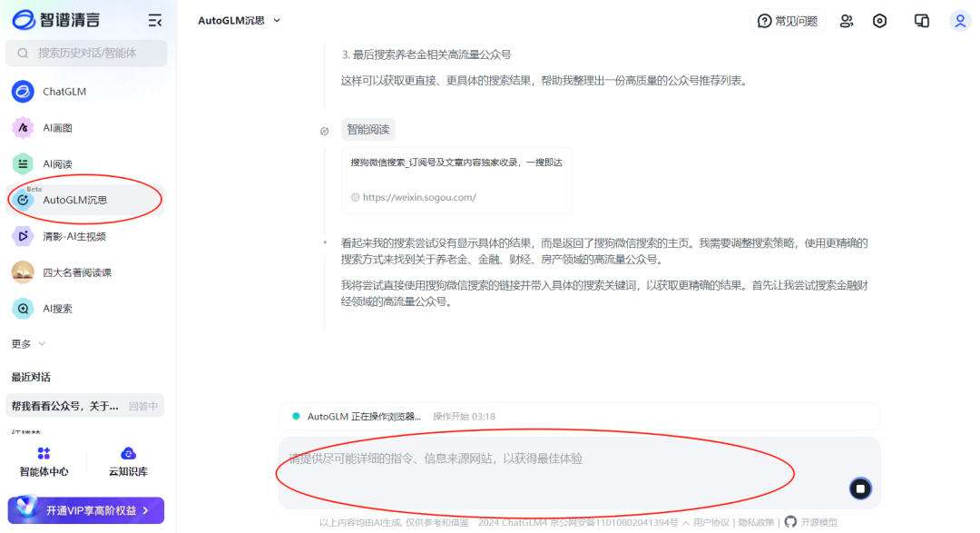The image size is (980, 533).
Task: Click the 最近对话 heading
Action: pos(31,377)
